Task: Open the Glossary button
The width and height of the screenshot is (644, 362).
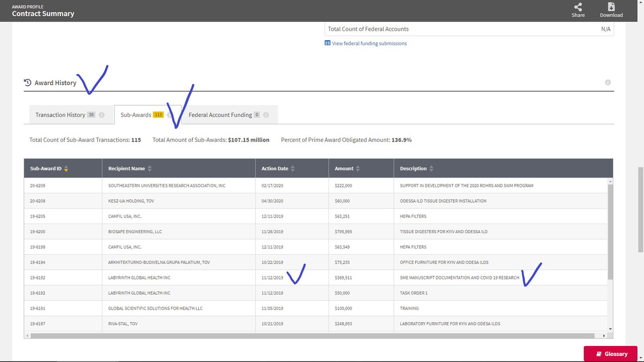Action: (x=611, y=354)
